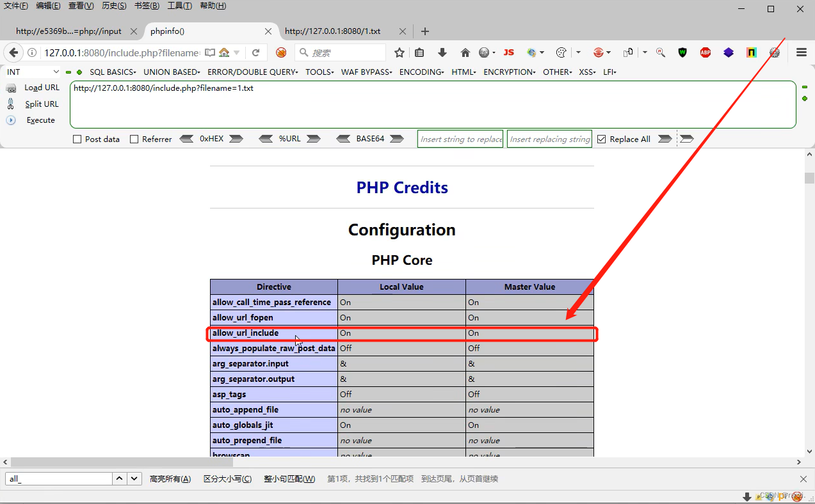
Task: Click the %URL decode left arrow
Action: point(266,139)
